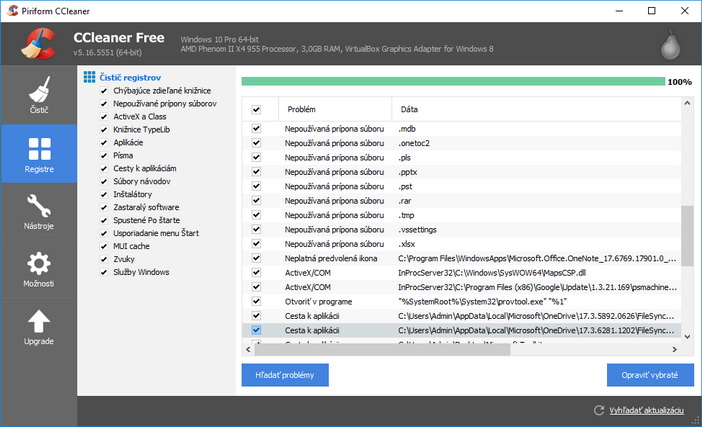The image size is (702, 427).
Task: Open Možnosti gear settings
Action: point(38,269)
